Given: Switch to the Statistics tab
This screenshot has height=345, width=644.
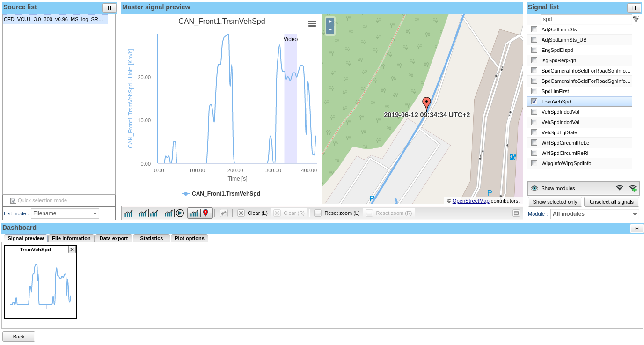Looking at the screenshot, I should 151,238.
